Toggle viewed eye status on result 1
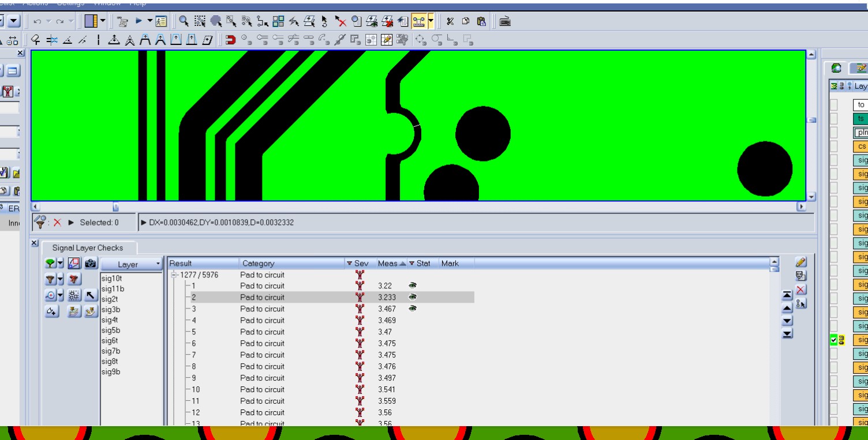868x440 pixels. click(x=413, y=285)
